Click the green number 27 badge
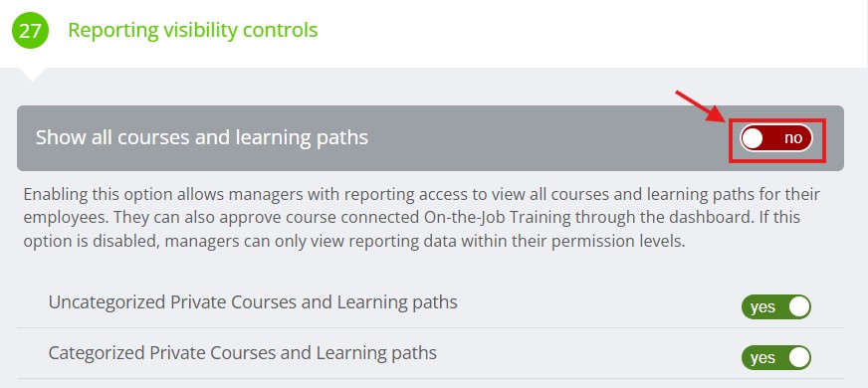The image size is (868, 388). pos(30,30)
